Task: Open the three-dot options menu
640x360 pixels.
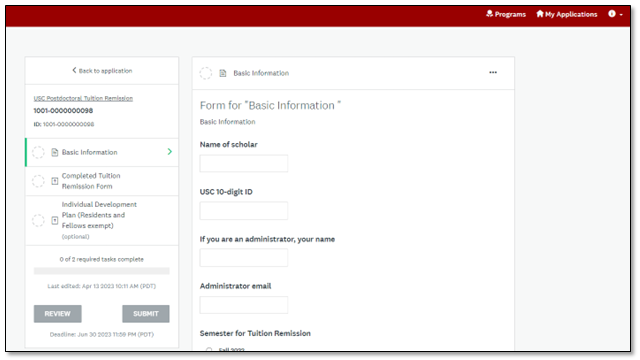Action: [x=493, y=72]
